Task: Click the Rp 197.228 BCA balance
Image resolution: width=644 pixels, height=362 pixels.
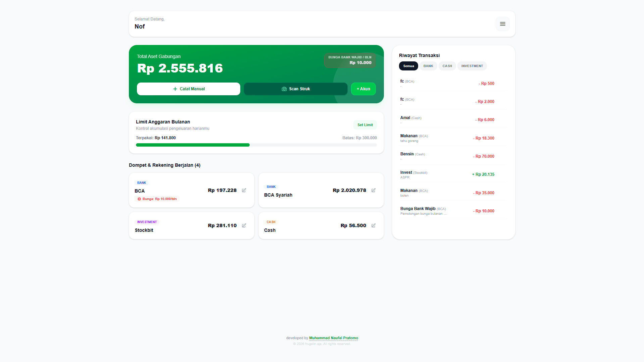Action: point(222,190)
